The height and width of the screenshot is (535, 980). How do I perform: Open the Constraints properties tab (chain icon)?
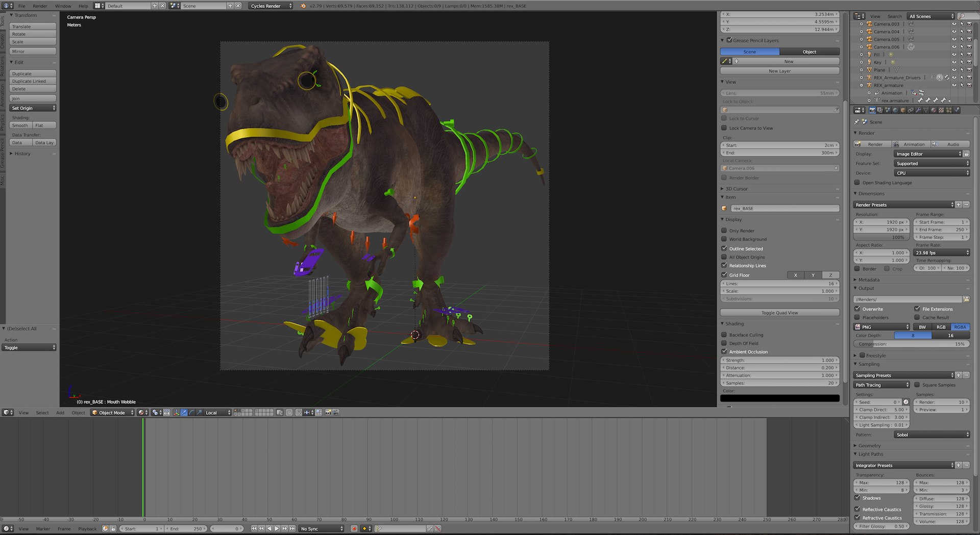click(x=911, y=110)
